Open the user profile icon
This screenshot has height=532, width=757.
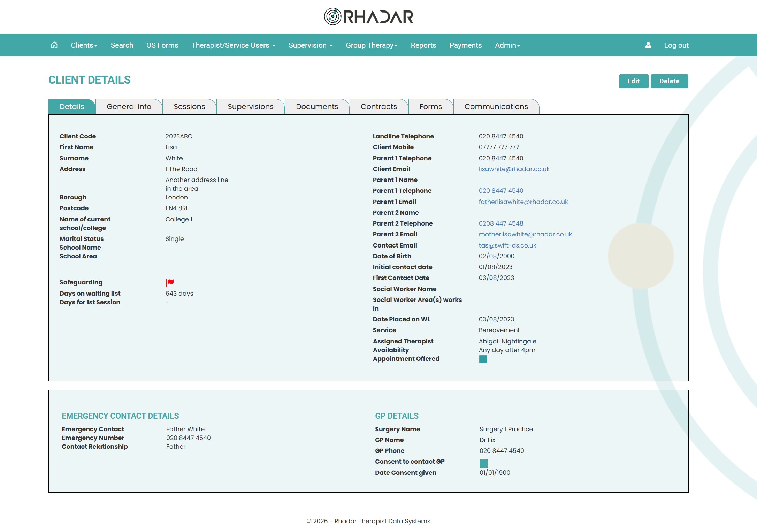coord(648,45)
